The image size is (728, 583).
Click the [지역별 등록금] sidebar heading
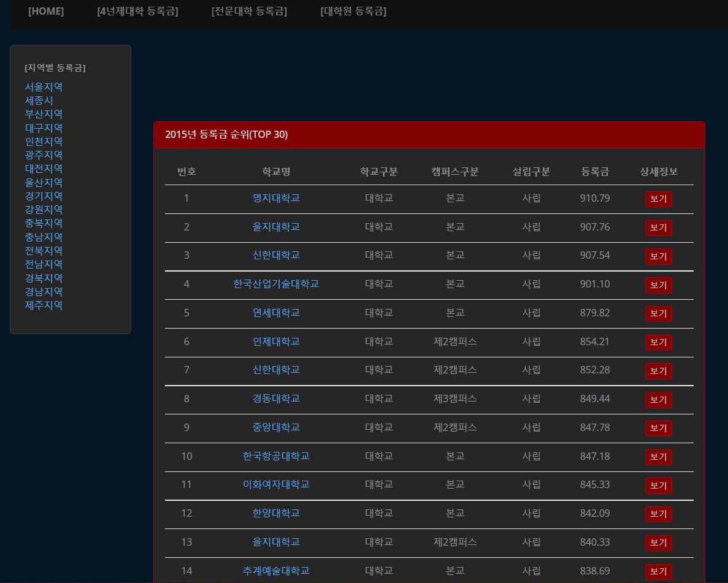tap(55, 68)
